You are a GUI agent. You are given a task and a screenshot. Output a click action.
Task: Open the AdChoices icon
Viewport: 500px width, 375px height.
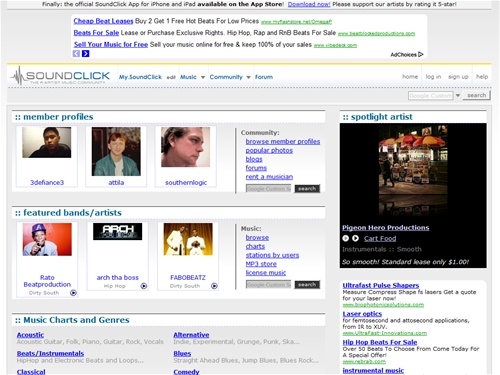point(421,54)
